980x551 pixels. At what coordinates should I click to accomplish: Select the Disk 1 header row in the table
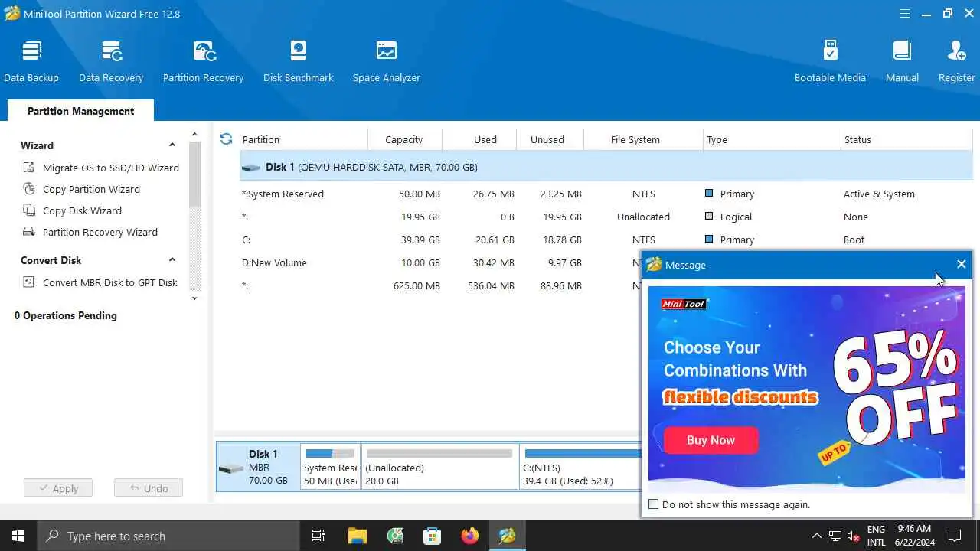point(606,167)
